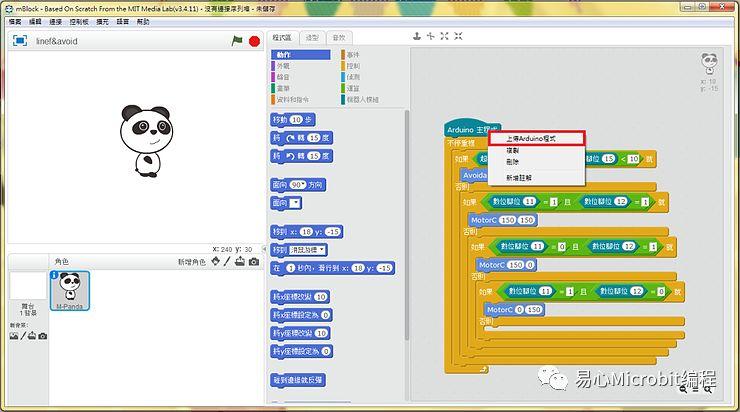The image size is (740, 412).
Task: Select the 事件 events block category
Action: point(370,55)
